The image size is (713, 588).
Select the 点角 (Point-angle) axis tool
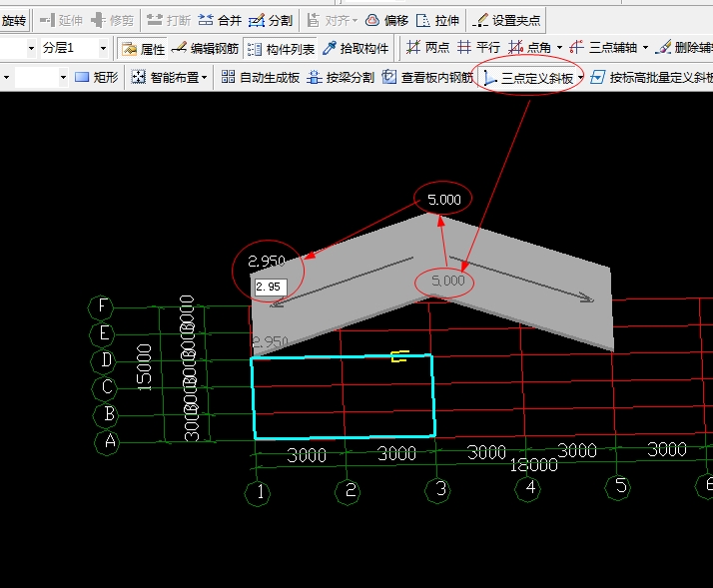[x=529, y=47]
